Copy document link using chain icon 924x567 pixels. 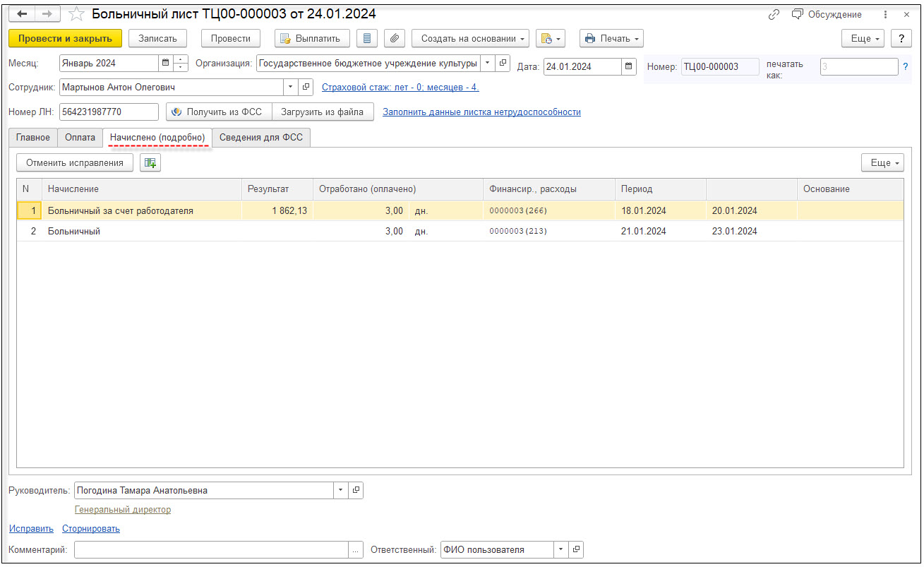(x=774, y=14)
